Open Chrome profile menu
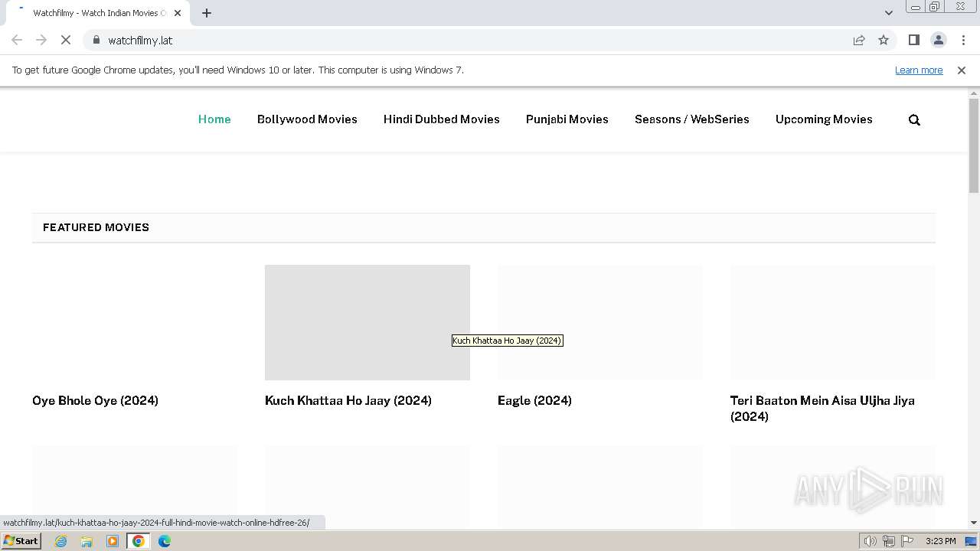The image size is (980, 551). coord(938,40)
